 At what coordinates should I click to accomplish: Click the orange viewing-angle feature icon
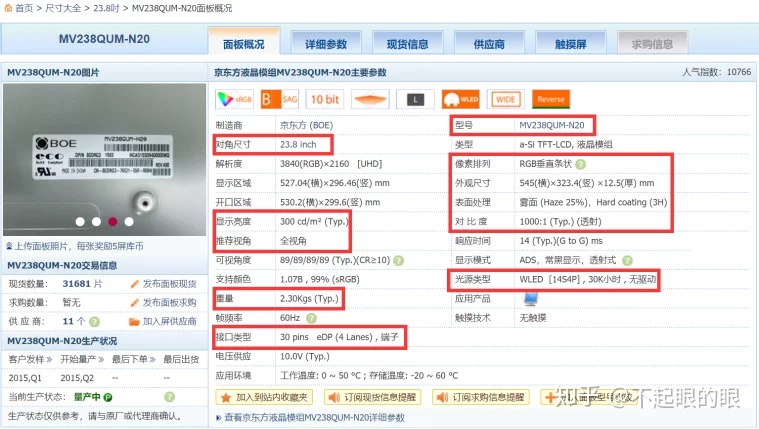(x=370, y=99)
